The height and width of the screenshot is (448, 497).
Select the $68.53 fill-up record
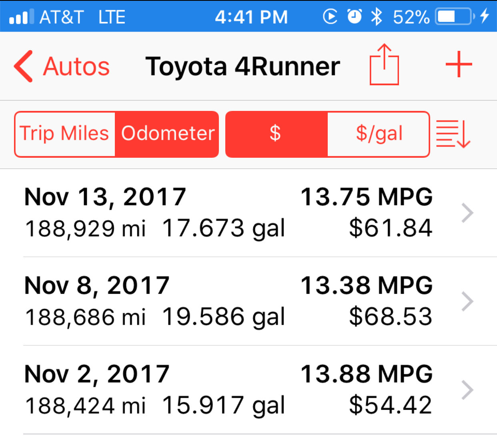click(x=248, y=301)
